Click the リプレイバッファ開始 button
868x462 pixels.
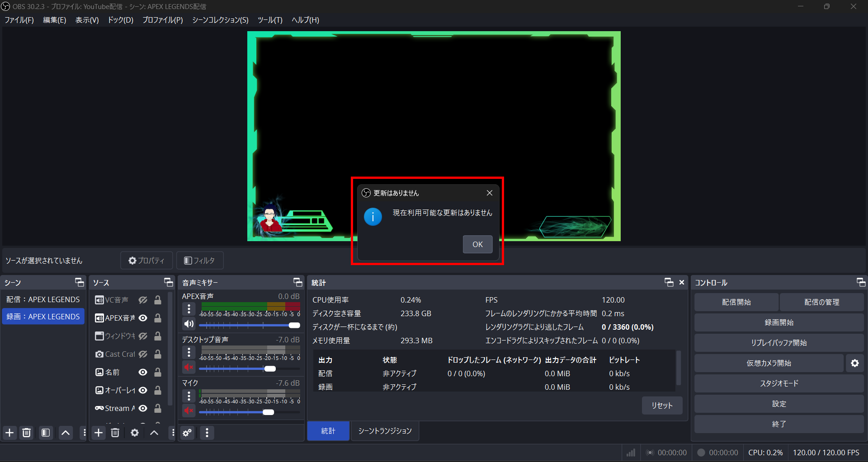point(779,343)
